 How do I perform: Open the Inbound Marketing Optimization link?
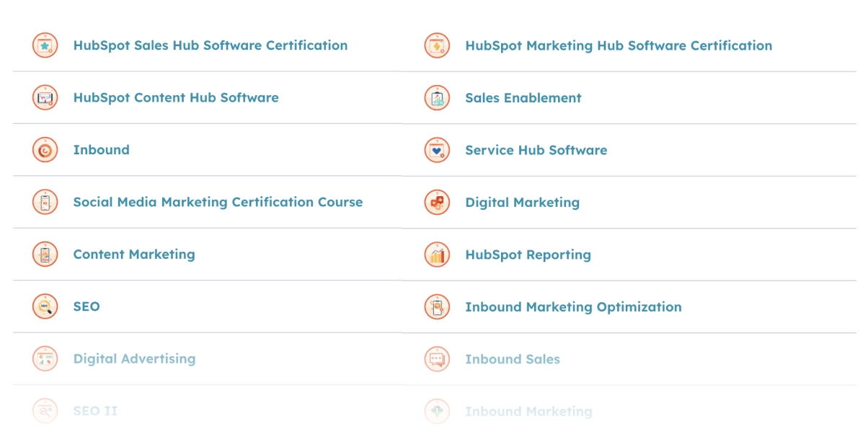pos(573,306)
